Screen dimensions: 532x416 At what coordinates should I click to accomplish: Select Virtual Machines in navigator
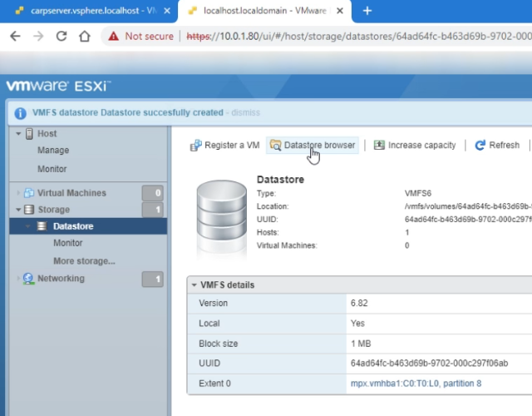(71, 193)
